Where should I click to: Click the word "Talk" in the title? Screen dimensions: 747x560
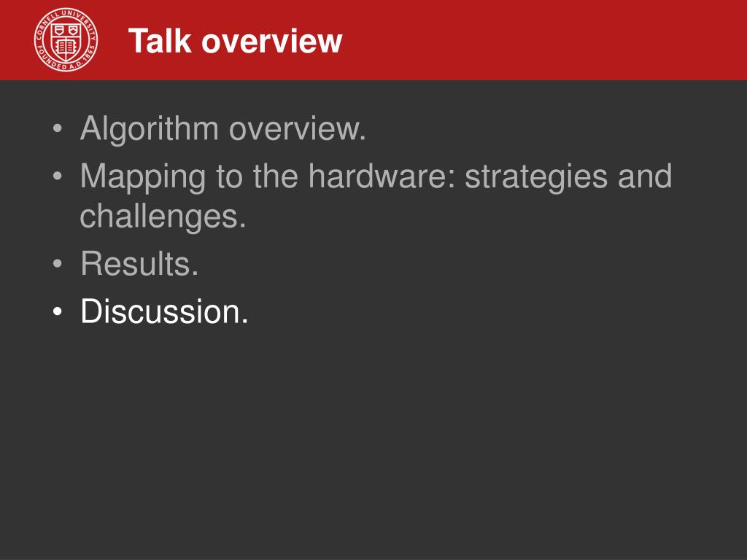click(x=160, y=41)
